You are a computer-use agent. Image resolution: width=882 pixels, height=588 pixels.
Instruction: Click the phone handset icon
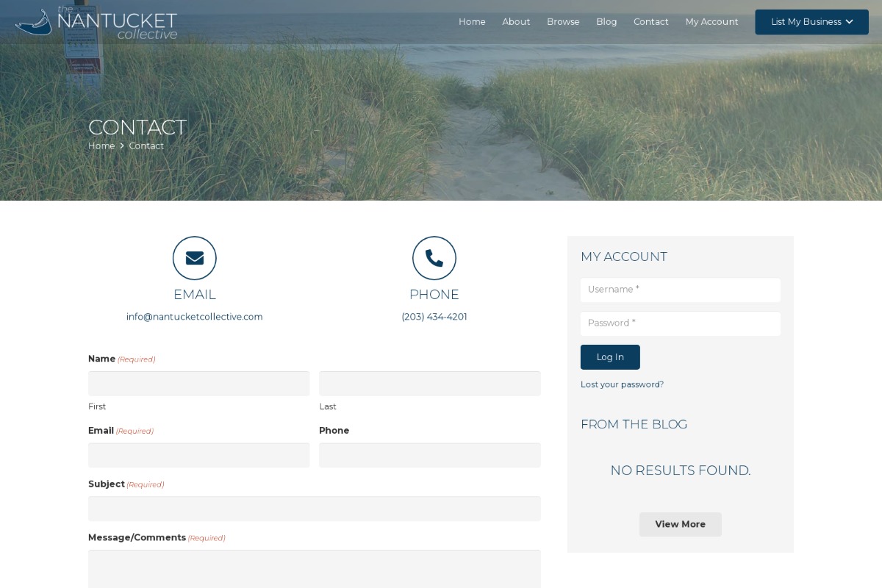pos(434,258)
